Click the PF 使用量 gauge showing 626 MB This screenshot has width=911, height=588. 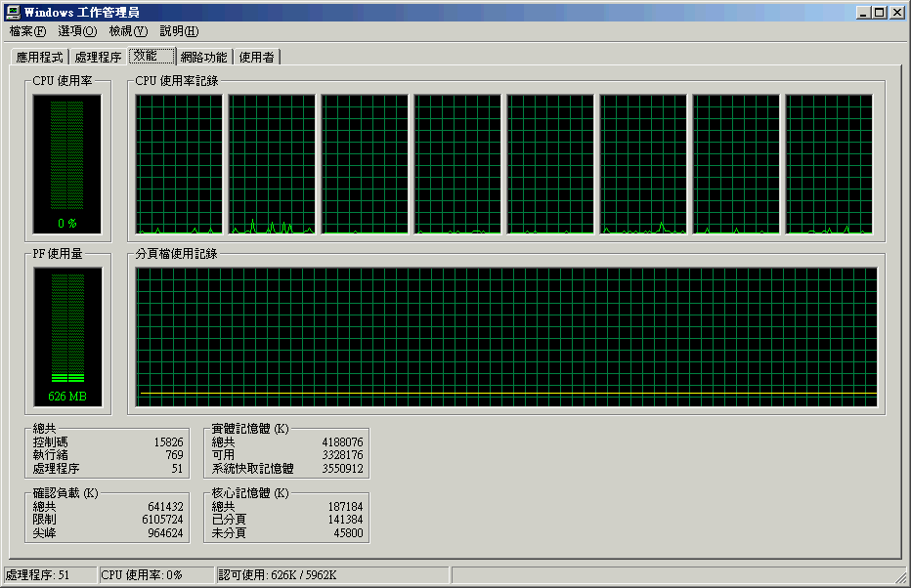[67, 337]
